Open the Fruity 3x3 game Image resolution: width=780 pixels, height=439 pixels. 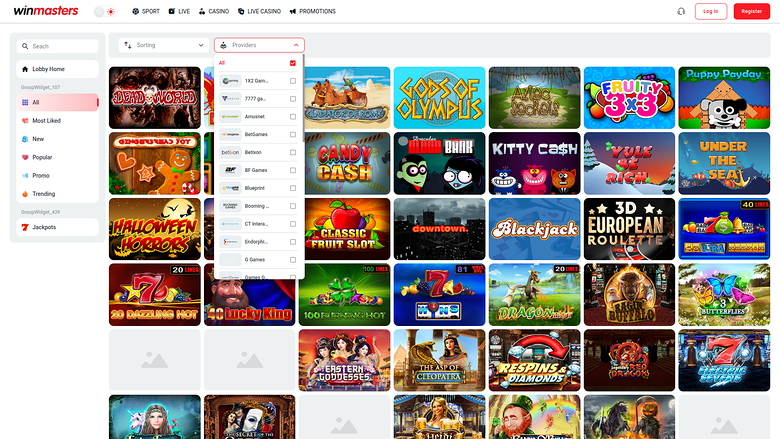[629, 98]
